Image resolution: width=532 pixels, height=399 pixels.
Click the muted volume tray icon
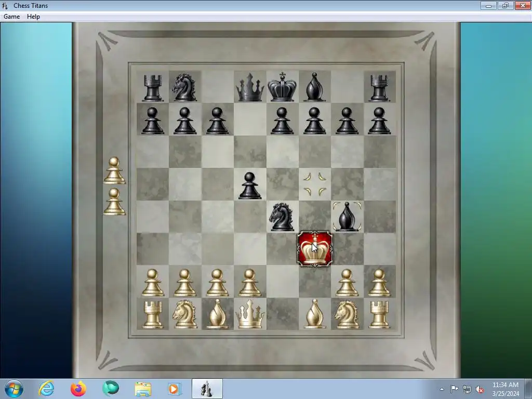point(480,389)
